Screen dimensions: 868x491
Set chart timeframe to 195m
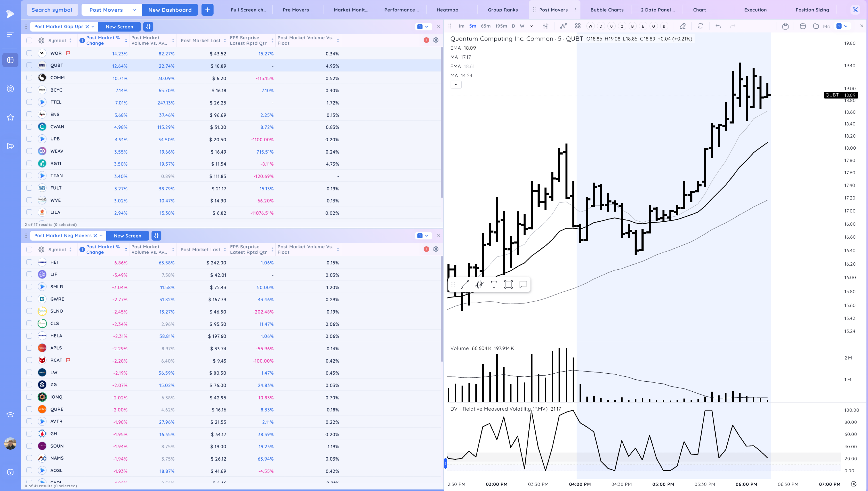pyautogui.click(x=501, y=26)
